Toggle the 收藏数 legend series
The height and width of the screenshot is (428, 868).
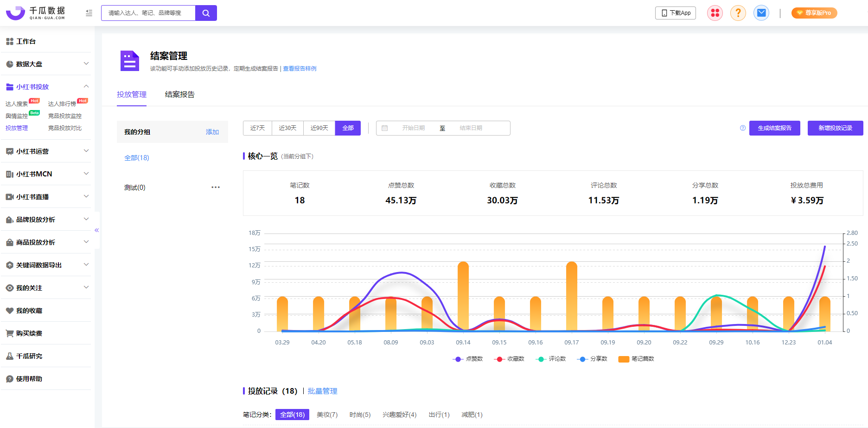[x=509, y=359]
